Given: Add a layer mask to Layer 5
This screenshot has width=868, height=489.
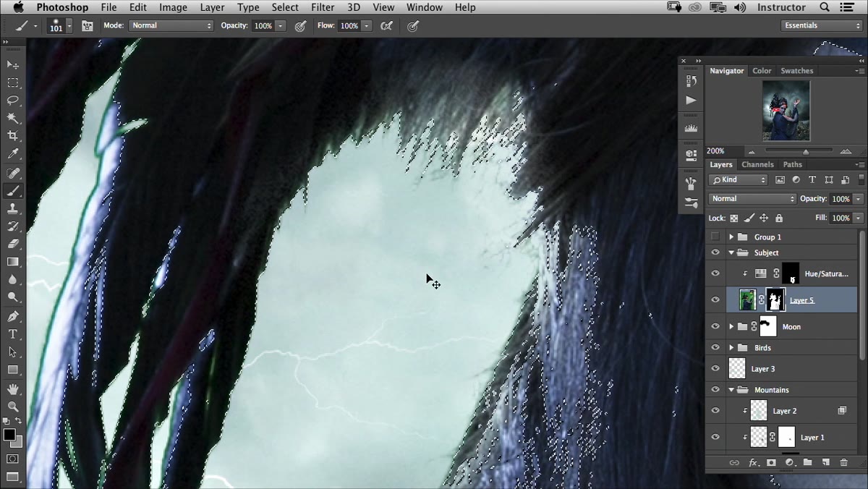Looking at the screenshot, I should [x=771, y=462].
